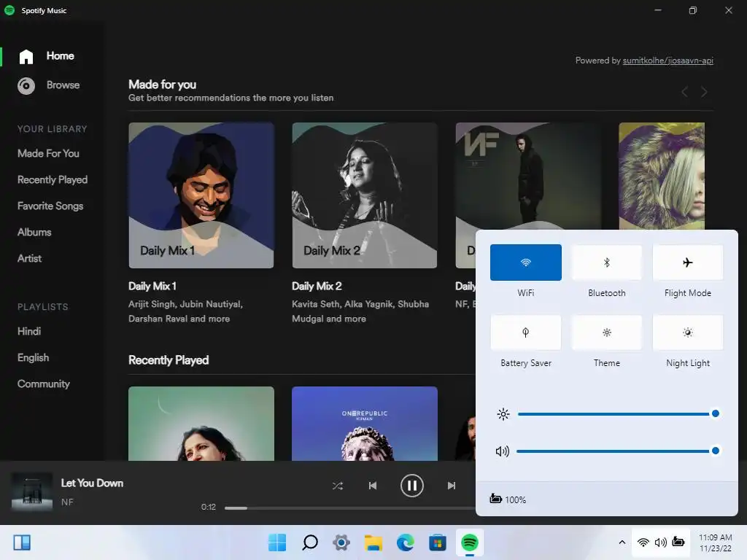The image size is (747, 560).
Task: Switch the Theme quick setting
Action: click(607, 332)
